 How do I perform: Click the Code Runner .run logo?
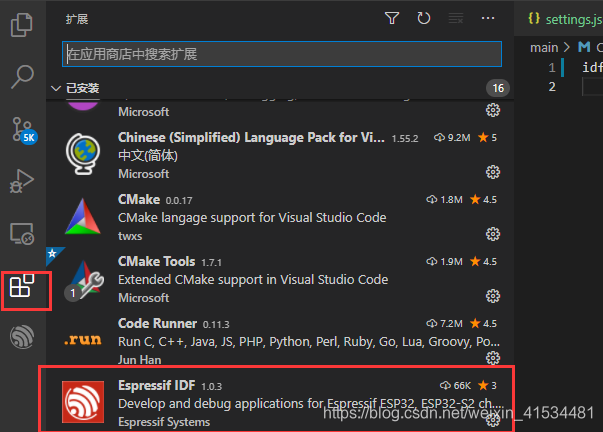click(x=83, y=340)
